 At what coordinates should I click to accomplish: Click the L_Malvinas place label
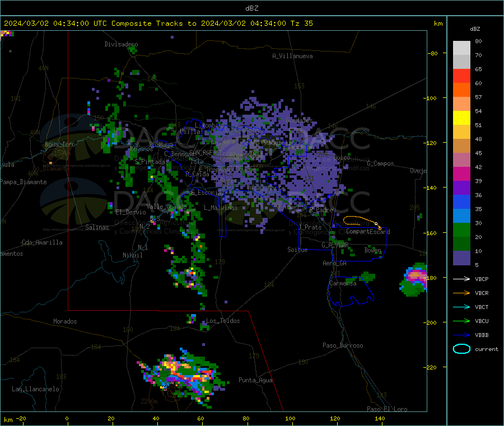click(x=221, y=208)
